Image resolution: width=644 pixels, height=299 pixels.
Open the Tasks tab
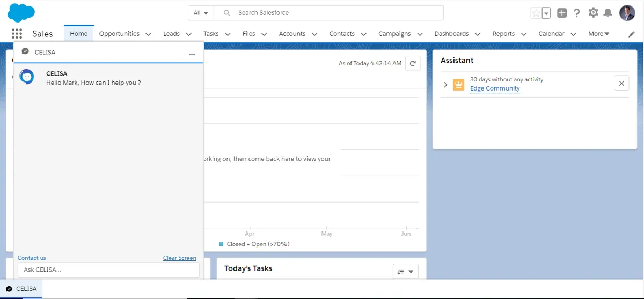click(211, 33)
